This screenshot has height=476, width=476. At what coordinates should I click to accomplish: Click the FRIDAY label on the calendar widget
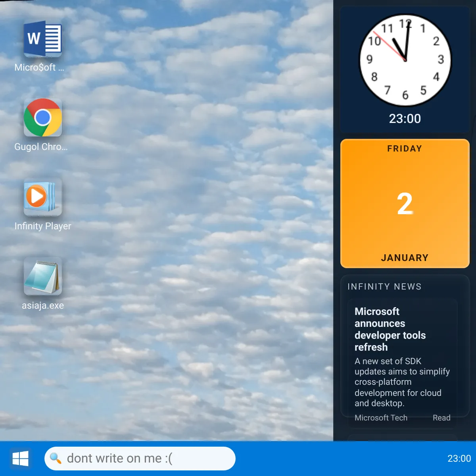pos(405,149)
